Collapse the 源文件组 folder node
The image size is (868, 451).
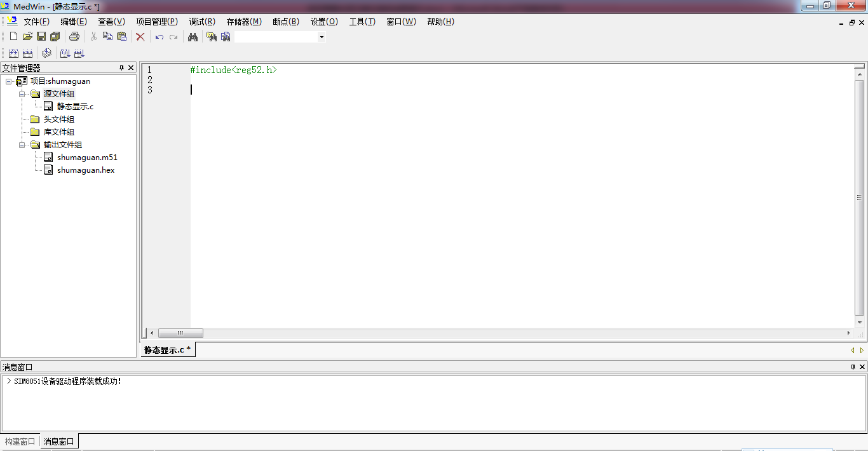(22, 94)
